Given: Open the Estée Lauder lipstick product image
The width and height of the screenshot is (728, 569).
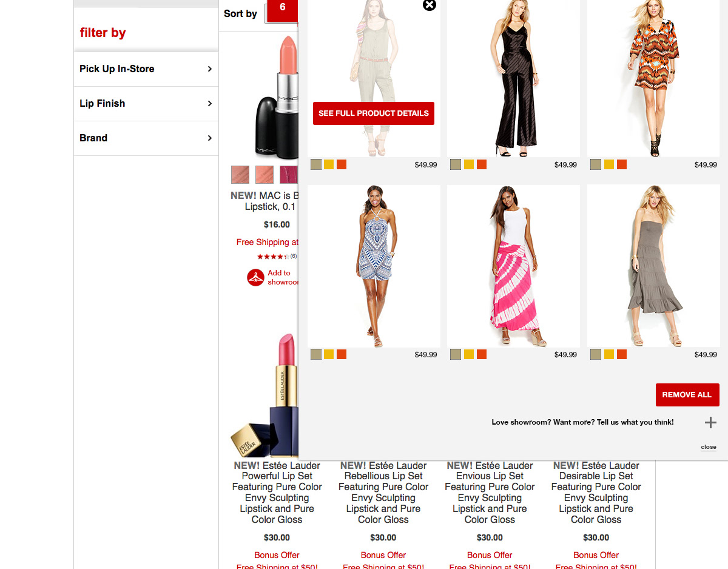Looking at the screenshot, I should (265, 394).
